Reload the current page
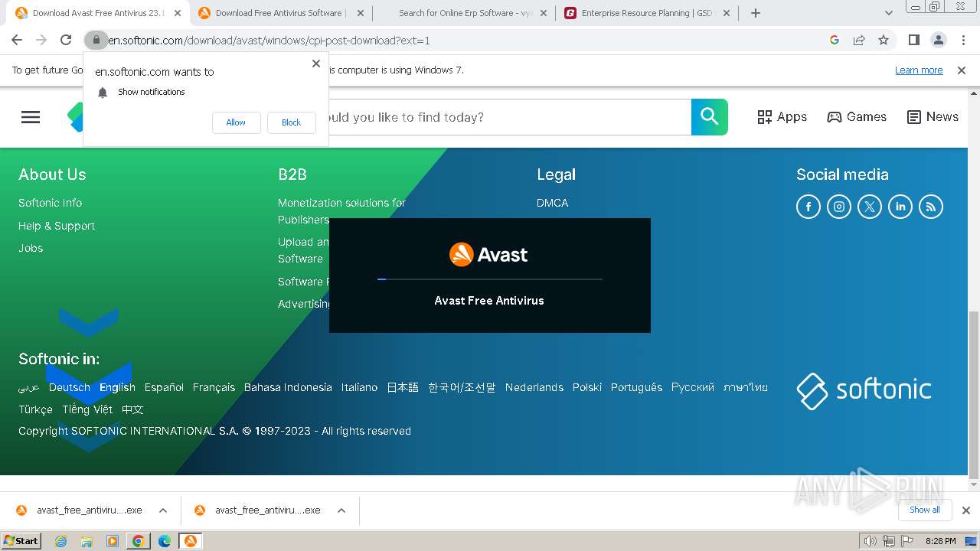The image size is (980, 551). (x=66, y=40)
